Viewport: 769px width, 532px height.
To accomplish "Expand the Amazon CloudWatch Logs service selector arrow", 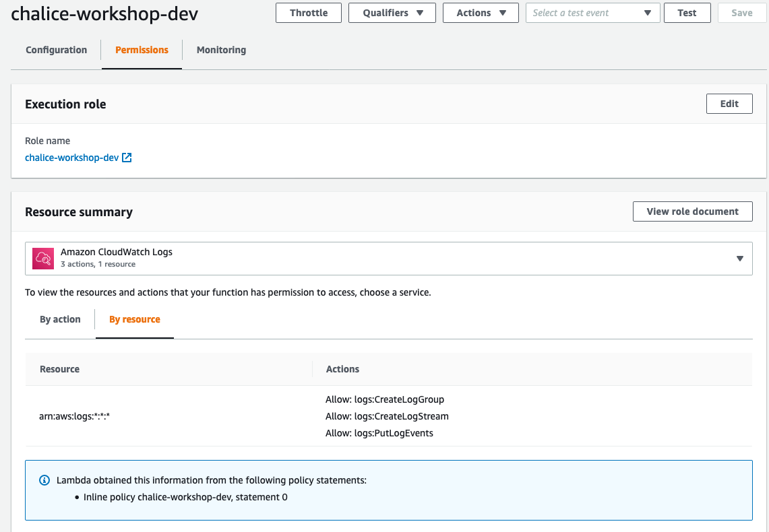I will click(740, 258).
